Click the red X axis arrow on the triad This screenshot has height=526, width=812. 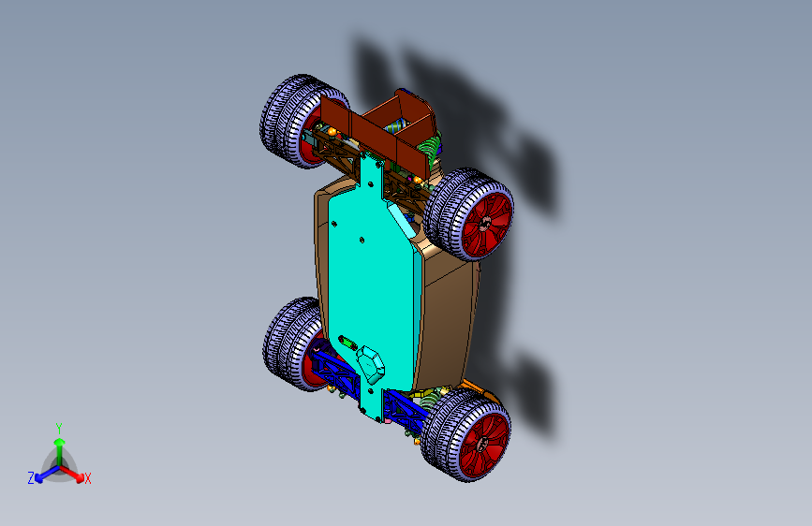(74, 475)
